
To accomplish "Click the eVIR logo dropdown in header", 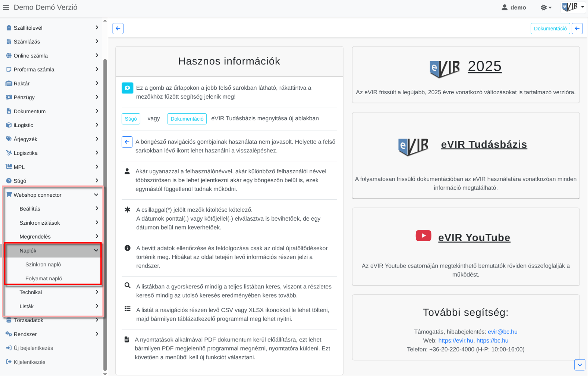I will (573, 7).
